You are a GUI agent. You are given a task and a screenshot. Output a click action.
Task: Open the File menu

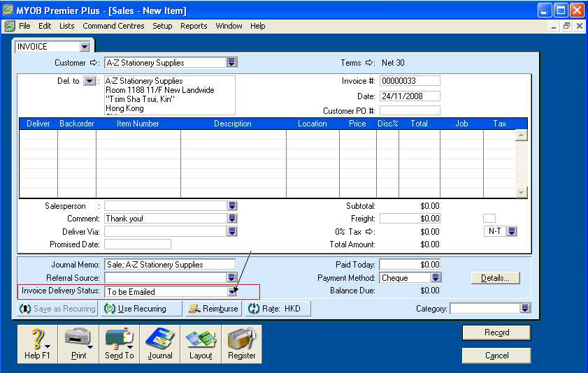[24, 26]
